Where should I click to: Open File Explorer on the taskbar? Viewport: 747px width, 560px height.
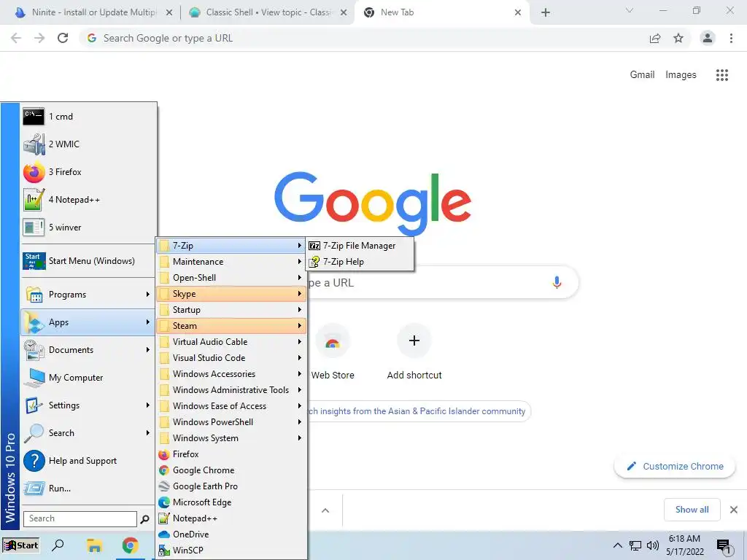tap(94, 545)
